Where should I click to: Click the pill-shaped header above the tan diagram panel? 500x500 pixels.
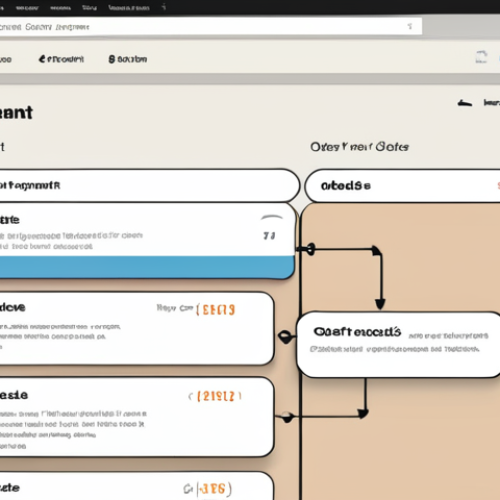(402, 186)
